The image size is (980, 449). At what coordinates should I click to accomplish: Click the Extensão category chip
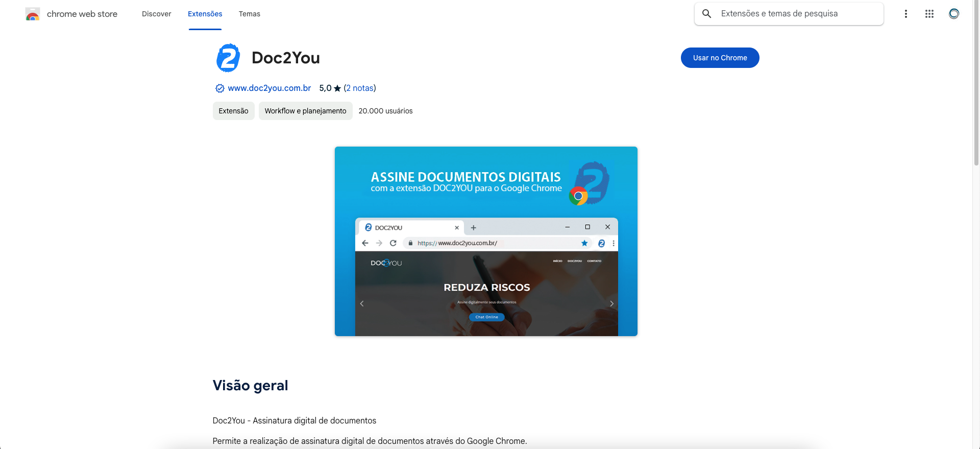click(x=233, y=111)
